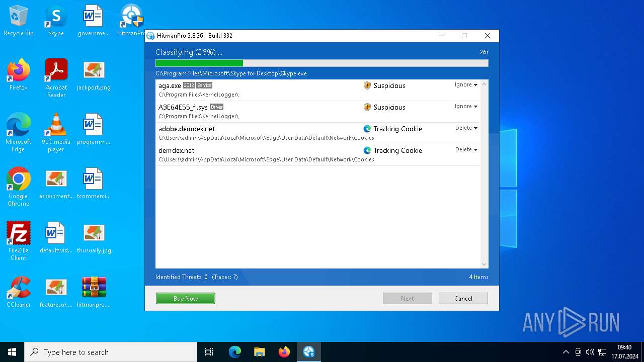Show hidden system tray icons
The image size is (644, 362).
click(566, 352)
